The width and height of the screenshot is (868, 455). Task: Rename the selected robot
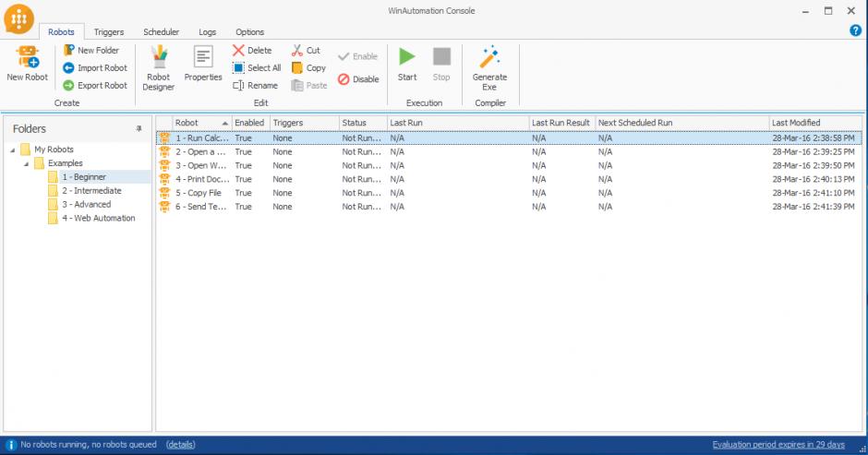tap(255, 85)
